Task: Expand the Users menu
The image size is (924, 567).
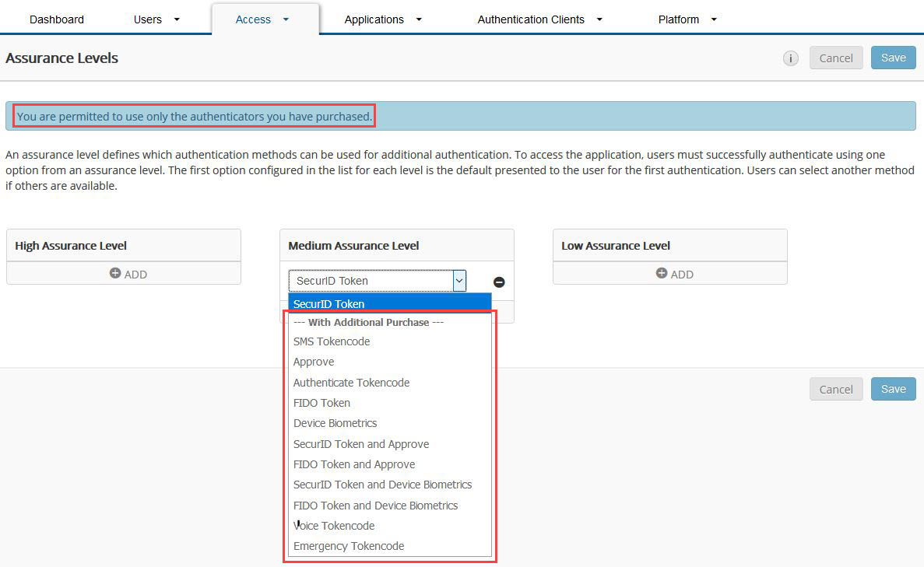Action: pos(155,19)
